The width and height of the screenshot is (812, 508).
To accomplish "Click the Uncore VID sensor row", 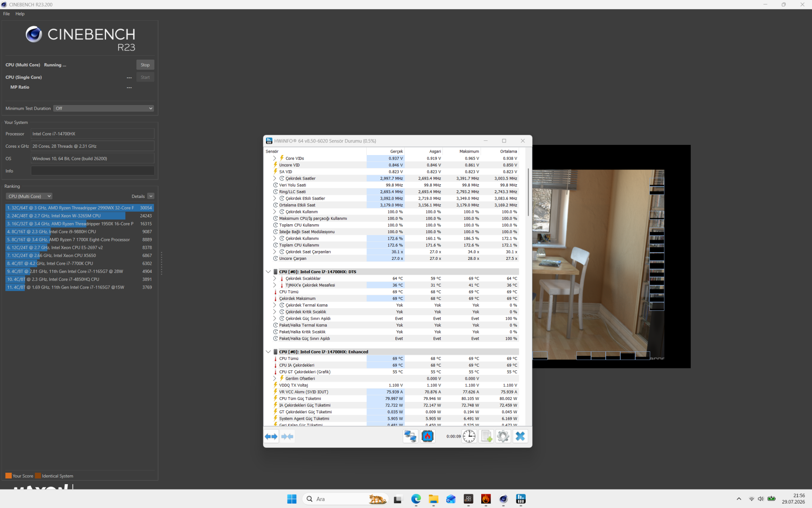I will pos(392,165).
